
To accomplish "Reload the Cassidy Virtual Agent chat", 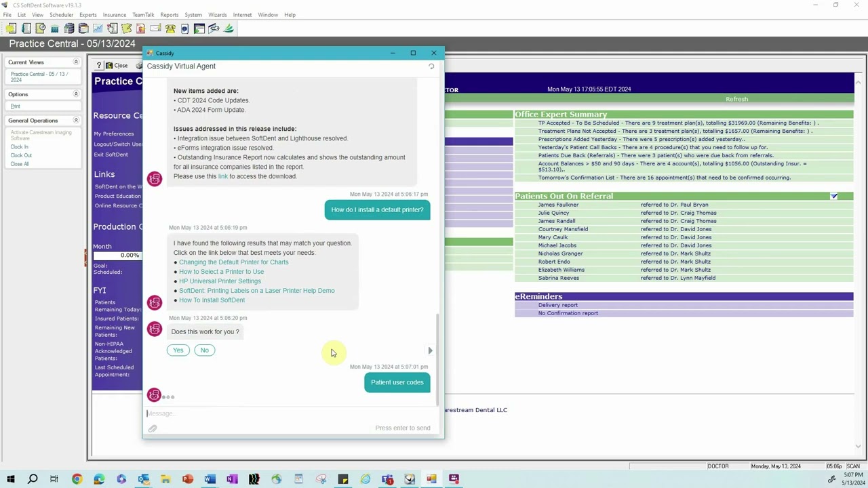I will point(431,66).
